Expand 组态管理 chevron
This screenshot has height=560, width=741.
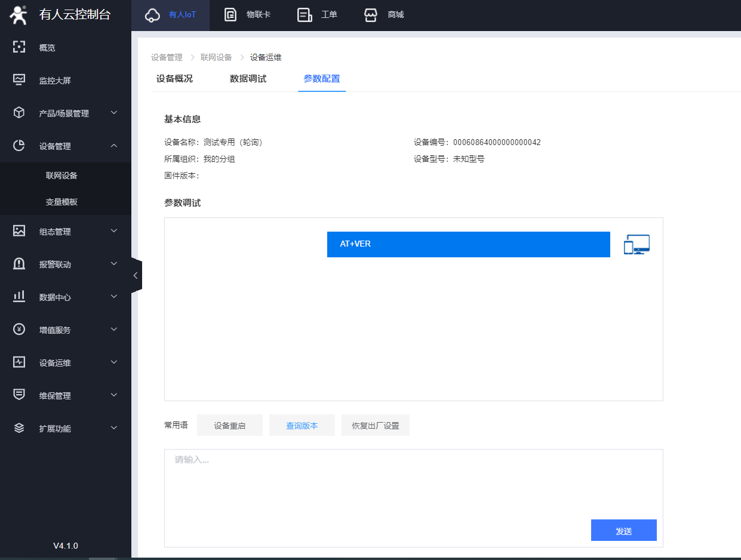(x=114, y=230)
